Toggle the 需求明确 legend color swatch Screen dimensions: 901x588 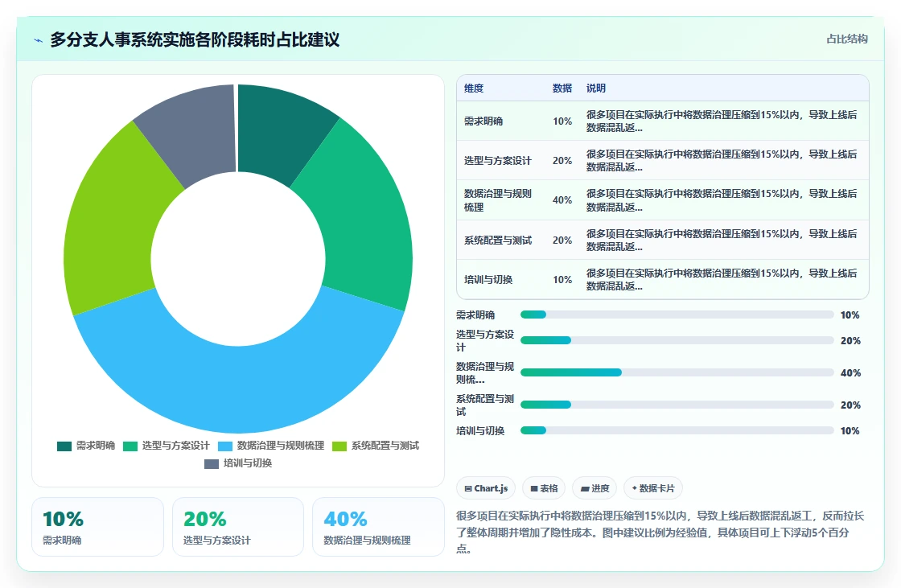pos(64,446)
